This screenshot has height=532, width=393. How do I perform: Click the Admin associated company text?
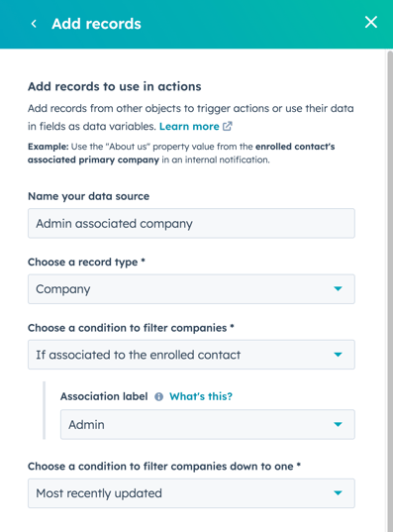pos(114,224)
